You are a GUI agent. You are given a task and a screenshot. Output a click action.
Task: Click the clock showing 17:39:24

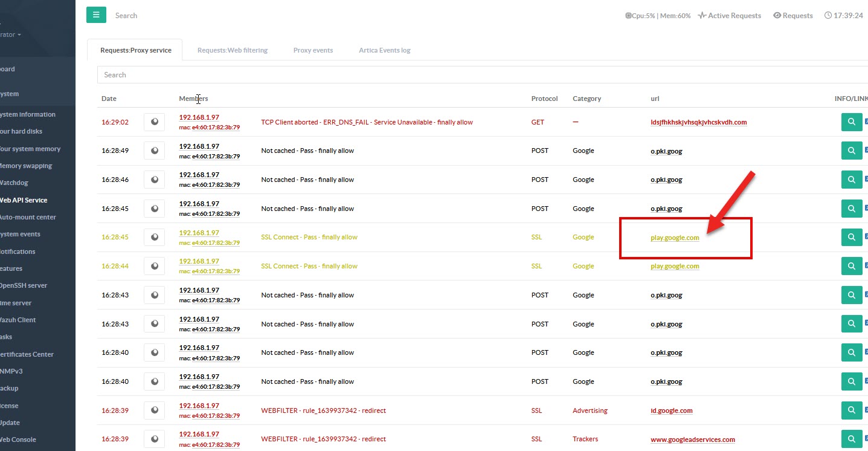click(843, 16)
